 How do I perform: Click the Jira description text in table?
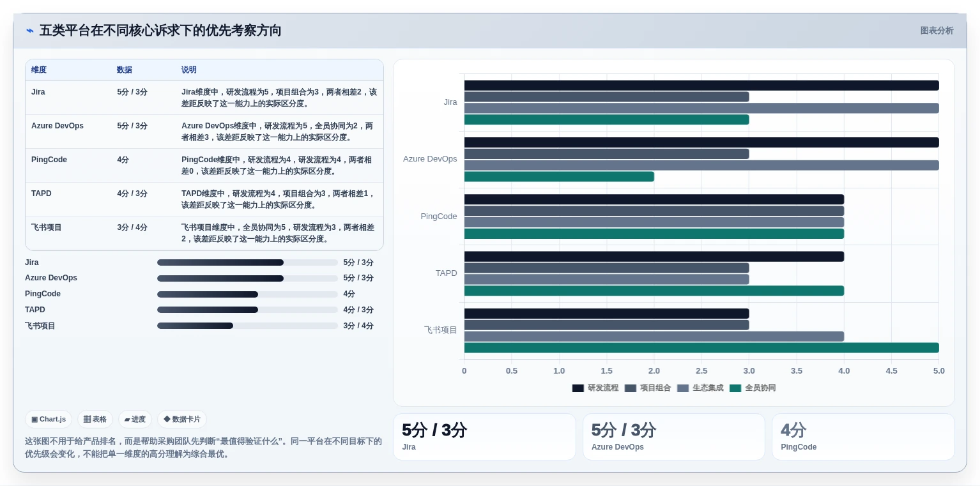pyautogui.click(x=279, y=98)
